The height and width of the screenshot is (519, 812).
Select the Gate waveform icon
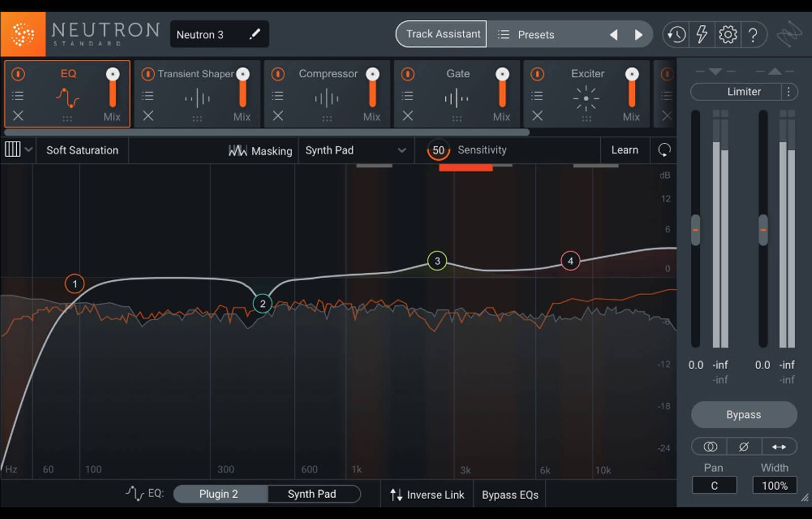point(457,98)
